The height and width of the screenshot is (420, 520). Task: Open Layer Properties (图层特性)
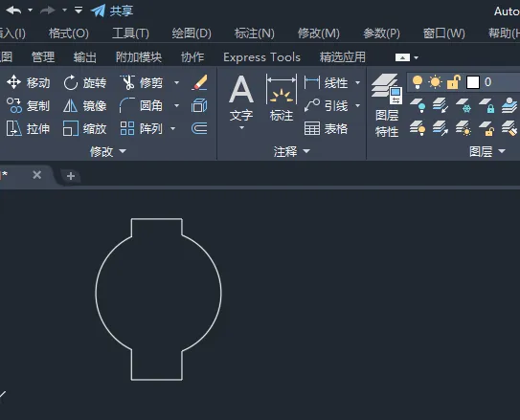387,105
